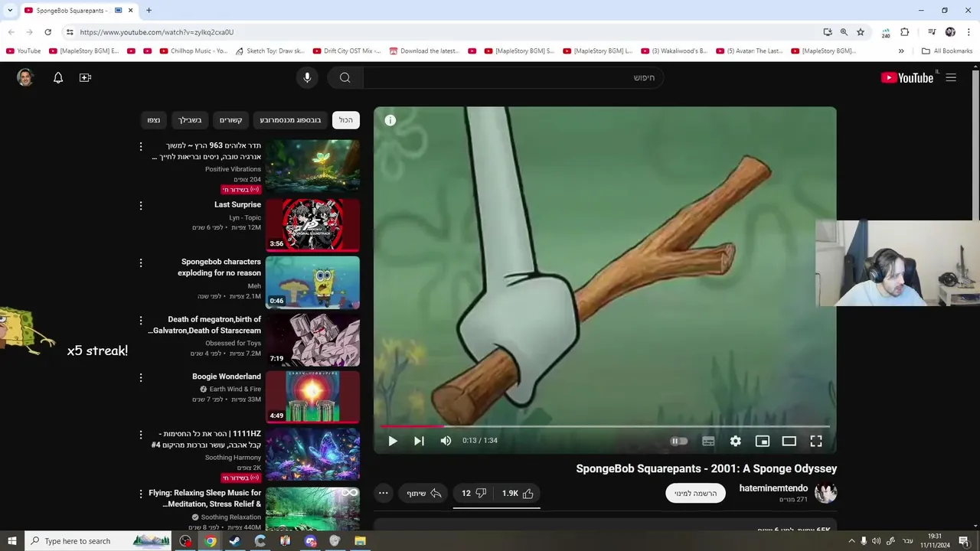The height and width of the screenshot is (551, 980).
Task: Open 'Death of megatron' video title
Action: click(205, 324)
